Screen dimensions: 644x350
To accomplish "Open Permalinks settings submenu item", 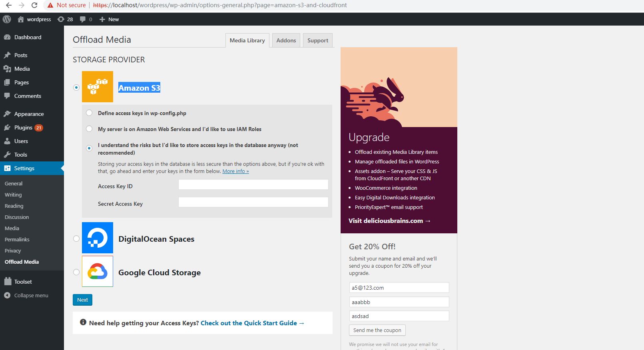I will click(x=17, y=239).
